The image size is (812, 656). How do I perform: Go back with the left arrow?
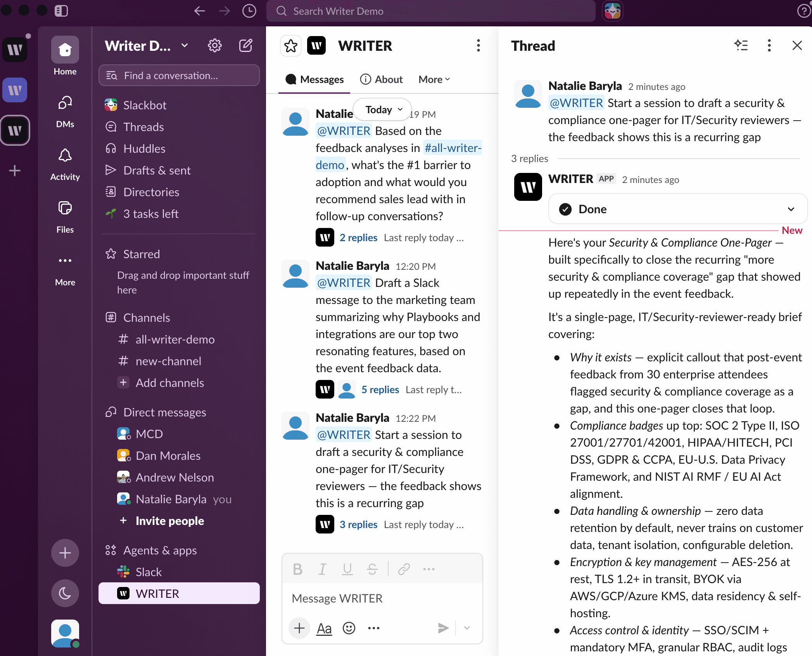coord(200,11)
